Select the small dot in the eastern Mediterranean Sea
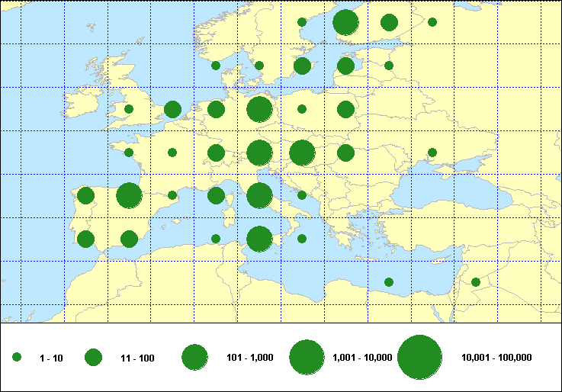This screenshot has width=562, height=392. 389,282
